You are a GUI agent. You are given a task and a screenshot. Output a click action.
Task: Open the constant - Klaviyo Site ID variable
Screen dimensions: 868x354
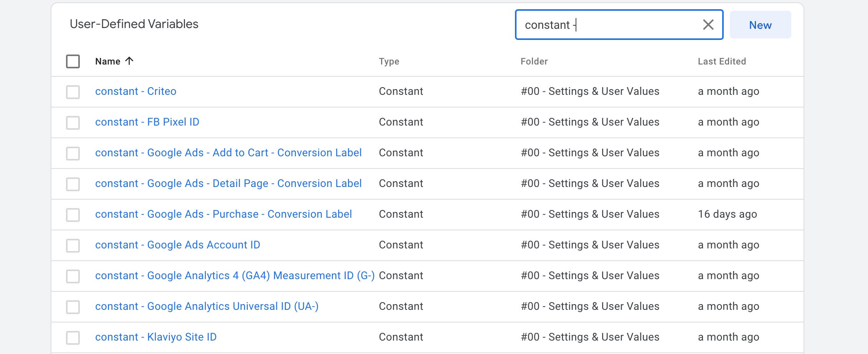156,337
